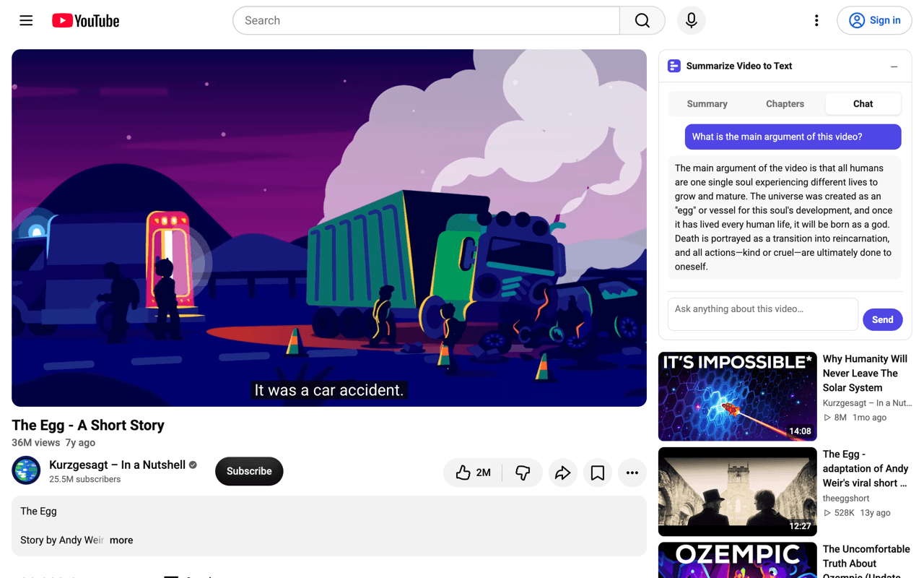Viewport: 924px width, 578px height.
Task: Click the magnifying glass search button
Action: 642,20
